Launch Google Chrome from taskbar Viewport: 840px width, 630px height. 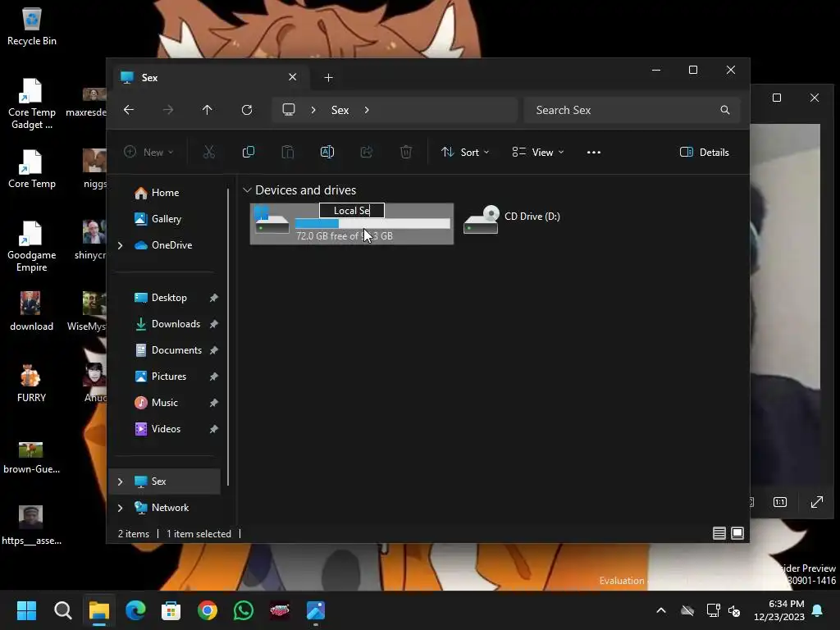click(x=208, y=610)
